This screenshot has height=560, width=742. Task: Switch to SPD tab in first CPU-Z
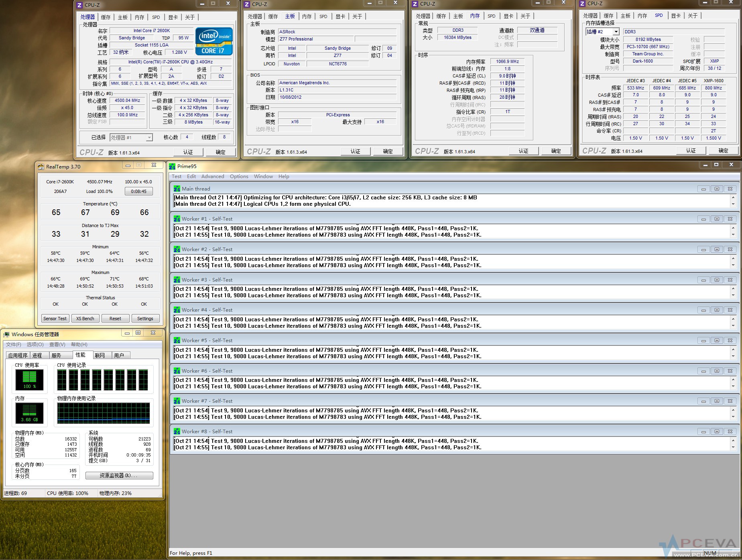click(156, 17)
